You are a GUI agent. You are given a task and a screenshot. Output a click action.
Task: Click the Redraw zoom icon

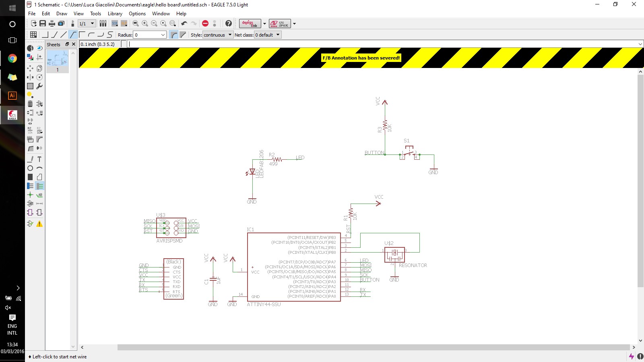point(163,24)
